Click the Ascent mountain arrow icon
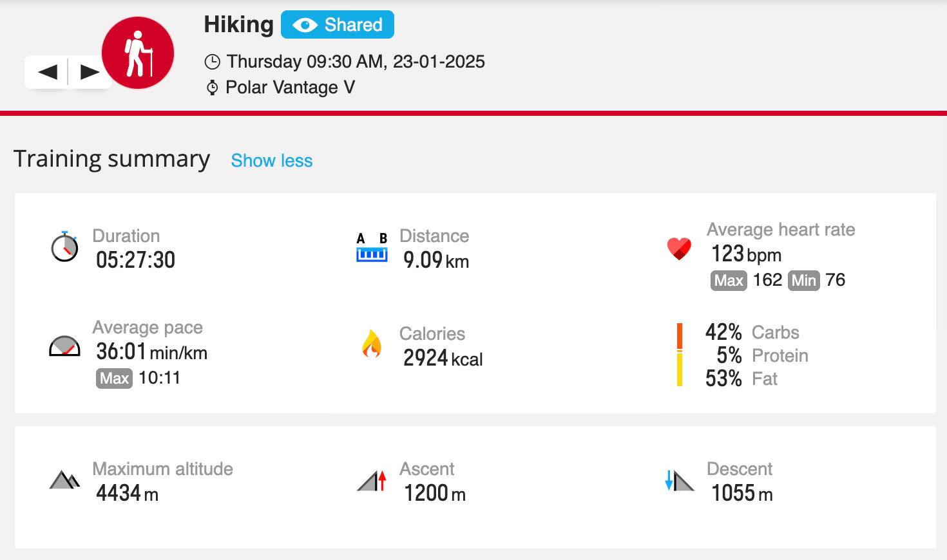Viewport: 947px width, 560px height. (x=372, y=480)
